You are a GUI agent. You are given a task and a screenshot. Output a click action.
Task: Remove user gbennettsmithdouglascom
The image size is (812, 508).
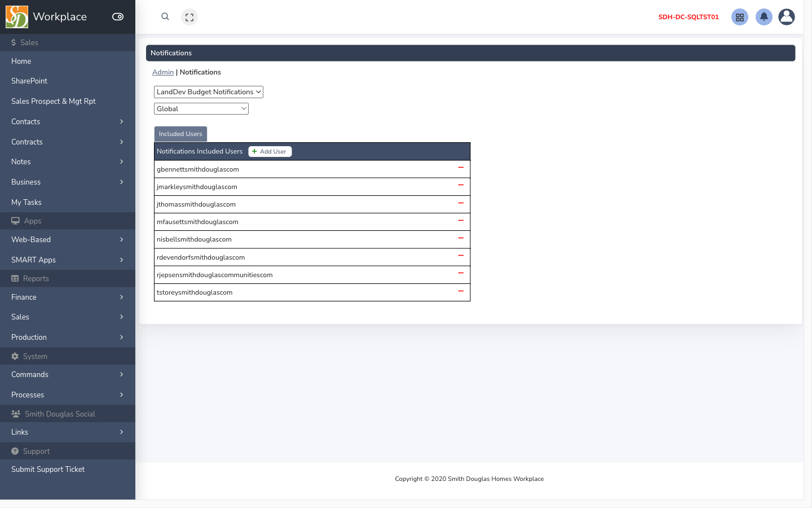[461, 168]
